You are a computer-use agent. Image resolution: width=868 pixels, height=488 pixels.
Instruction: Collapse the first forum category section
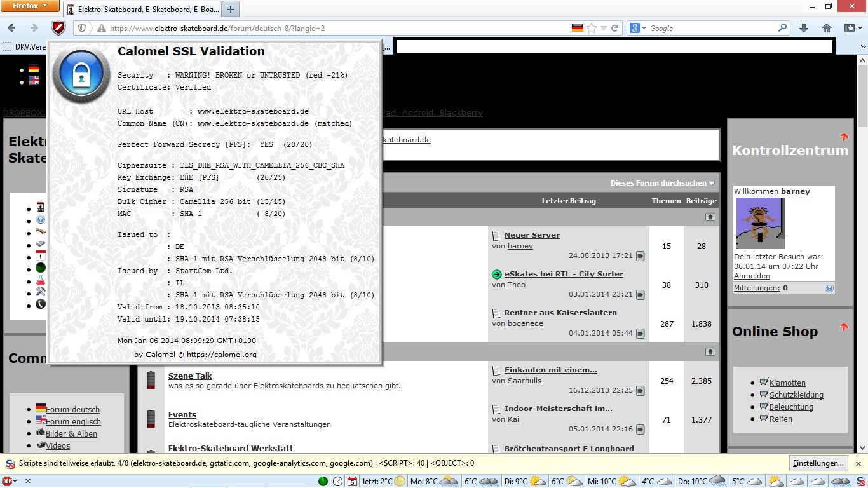point(710,217)
